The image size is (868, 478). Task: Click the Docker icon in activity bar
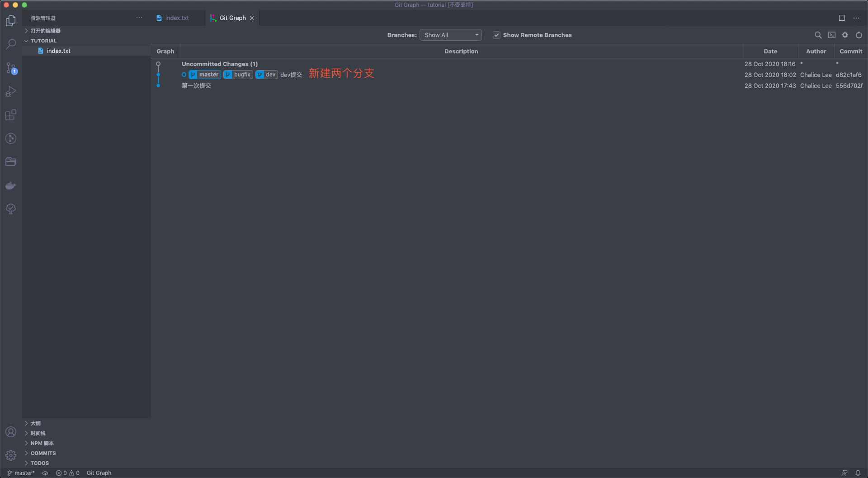(11, 186)
